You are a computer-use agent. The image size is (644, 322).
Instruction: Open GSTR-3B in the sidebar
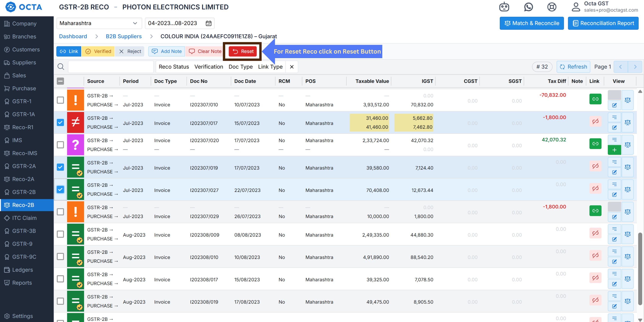(x=24, y=231)
